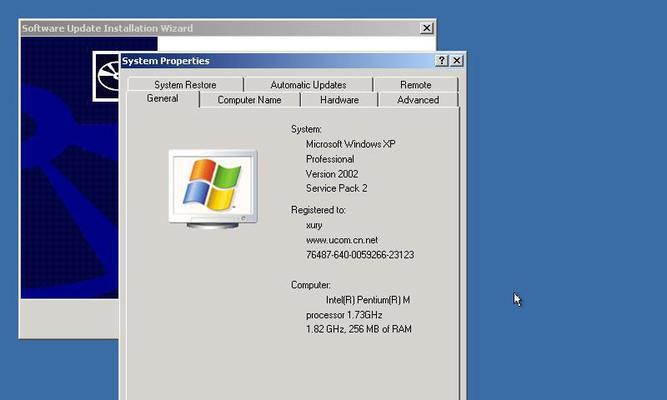Open the Automatic Updates tab
This screenshot has width=667, height=400.
[308, 85]
